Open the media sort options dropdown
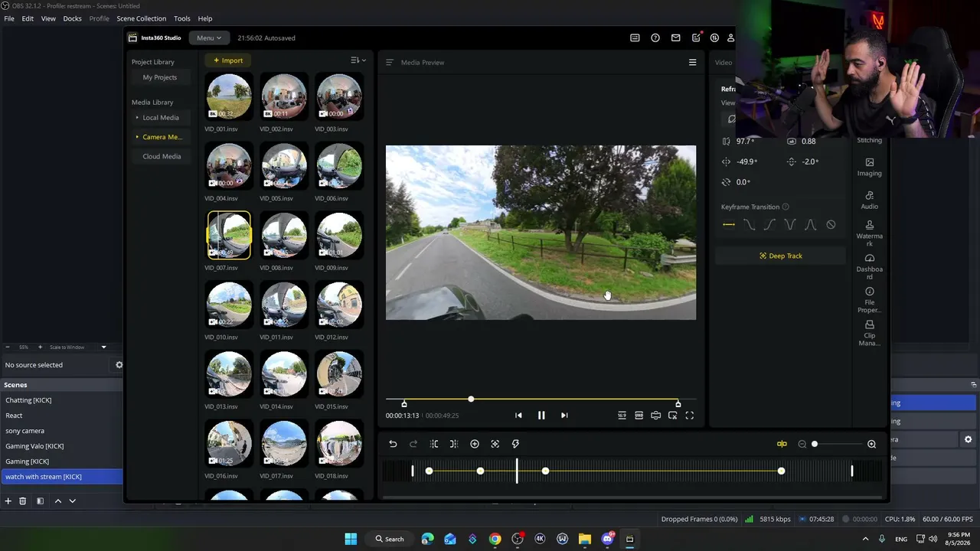 click(x=358, y=60)
